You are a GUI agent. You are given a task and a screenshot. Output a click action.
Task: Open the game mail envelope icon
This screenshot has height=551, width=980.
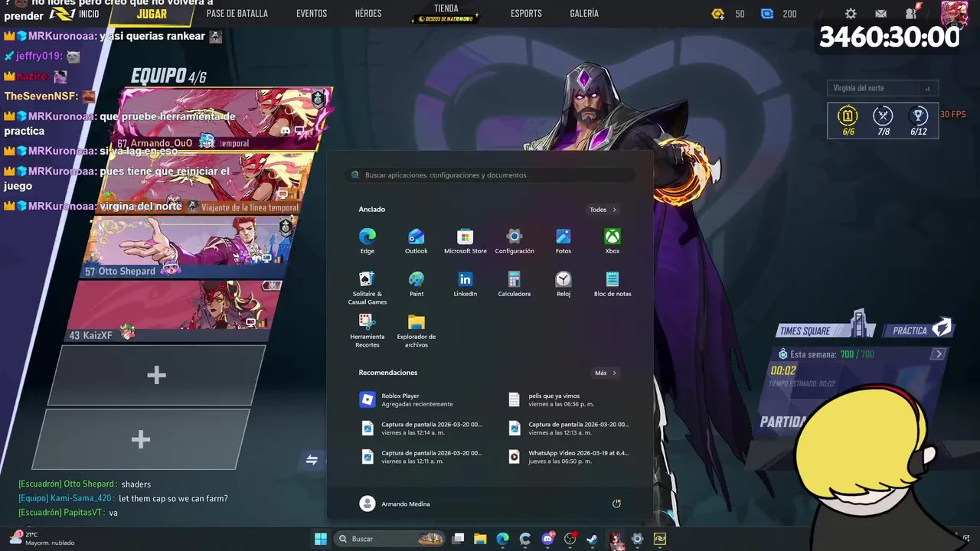pos(881,14)
